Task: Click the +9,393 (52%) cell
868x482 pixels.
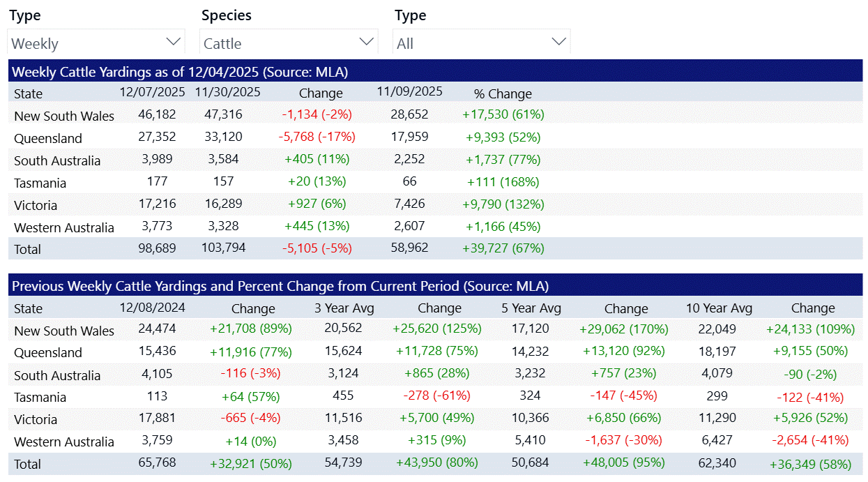Action: (503, 136)
